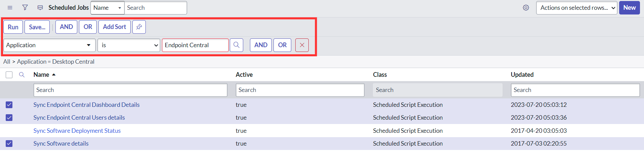This screenshot has width=644, height=154.
Task: Check the select-all rows checkbox
Action: 9,75
